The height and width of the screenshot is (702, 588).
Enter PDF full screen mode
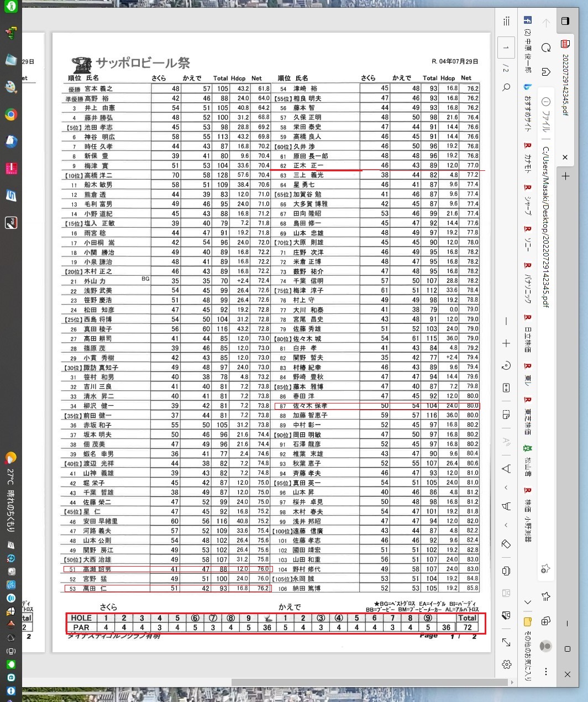506,642
